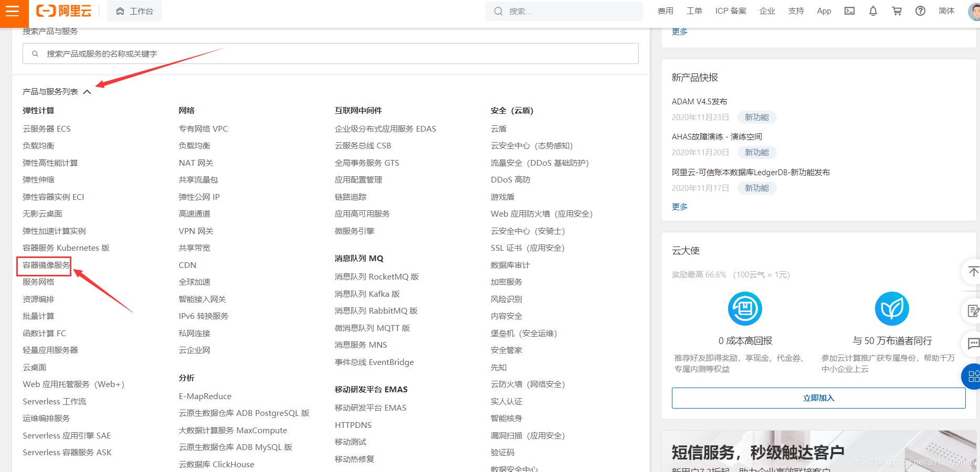Open 企业级分布式应用服务 EDAS
980x472 pixels.
[x=385, y=128]
